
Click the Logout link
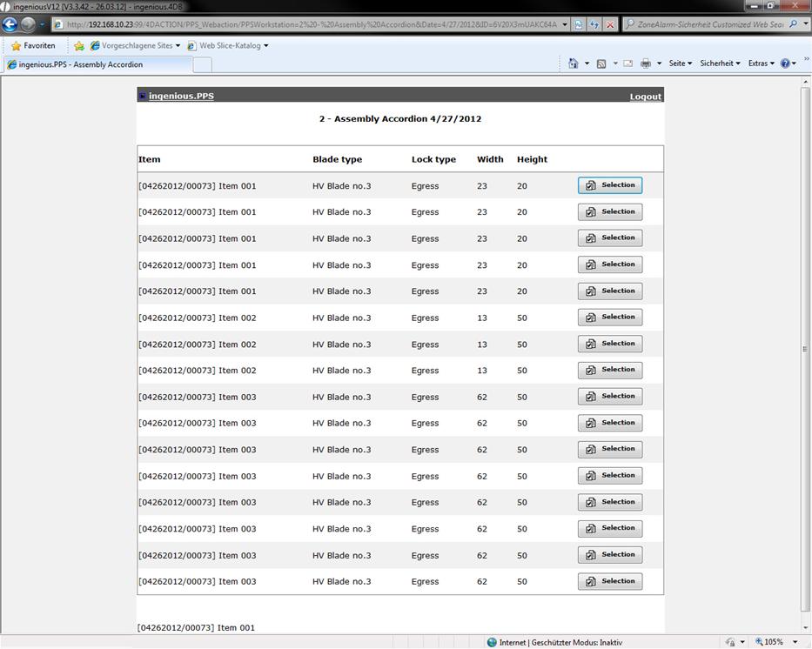(645, 97)
